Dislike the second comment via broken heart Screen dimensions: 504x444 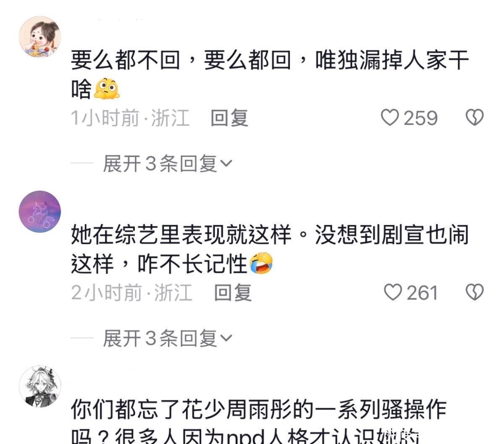pos(475,292)
